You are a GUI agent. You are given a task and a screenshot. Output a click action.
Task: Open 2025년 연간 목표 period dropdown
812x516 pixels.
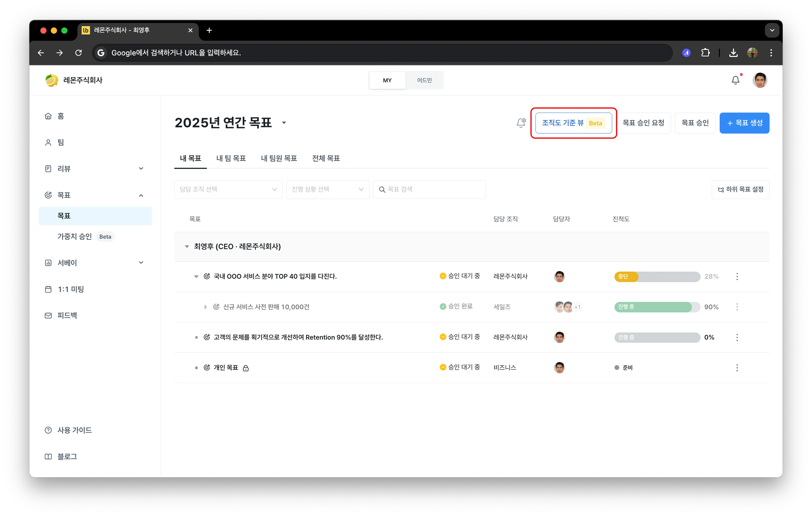coord(284,123)
